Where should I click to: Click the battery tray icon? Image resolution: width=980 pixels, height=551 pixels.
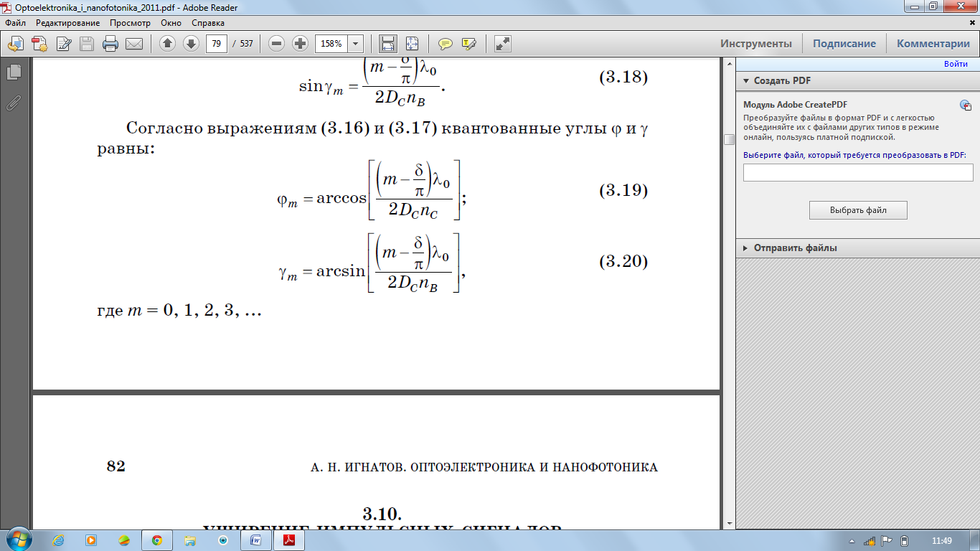[x=904, y=541]
